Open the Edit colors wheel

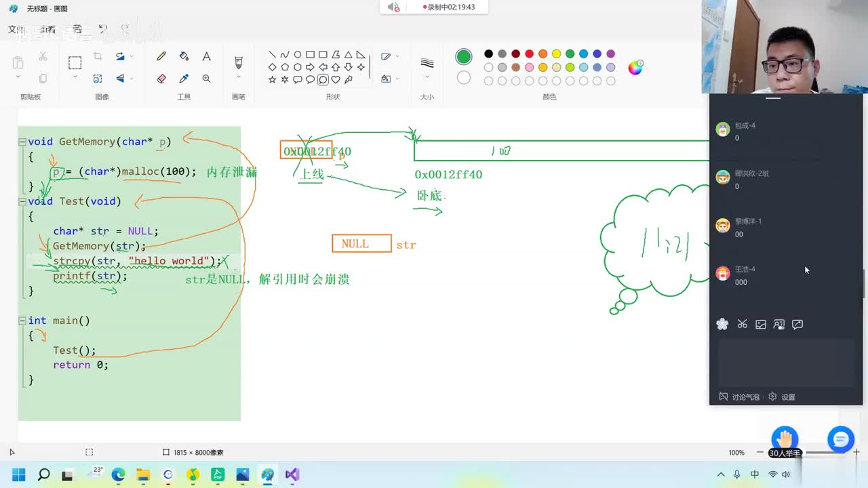click(635, 67)
